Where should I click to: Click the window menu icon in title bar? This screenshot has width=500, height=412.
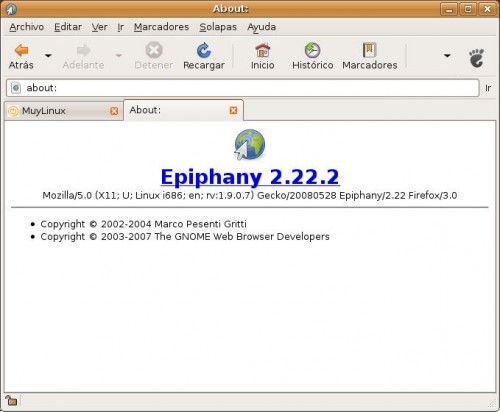(10, 9)
